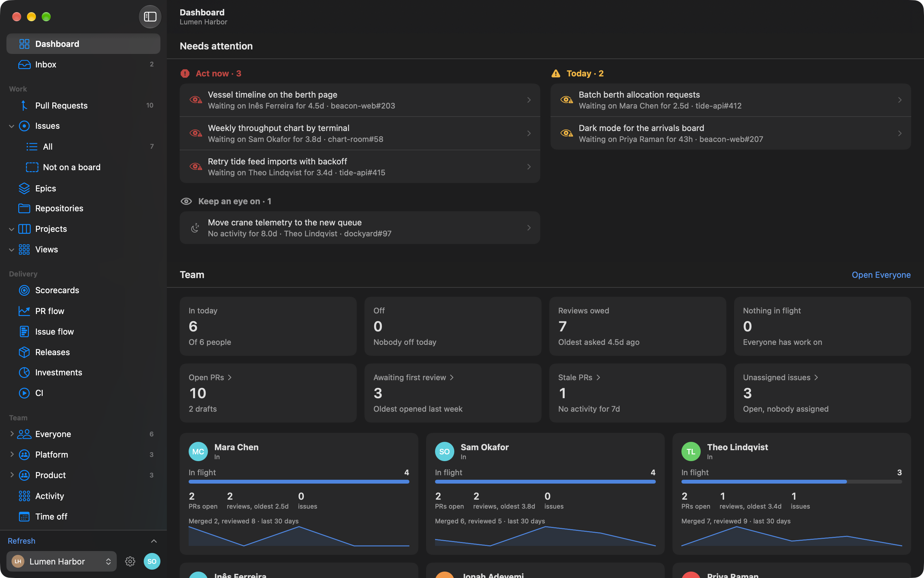Expand the Projects section chevron
Viewport: 924px width, 578px height.
click(12, 229)
